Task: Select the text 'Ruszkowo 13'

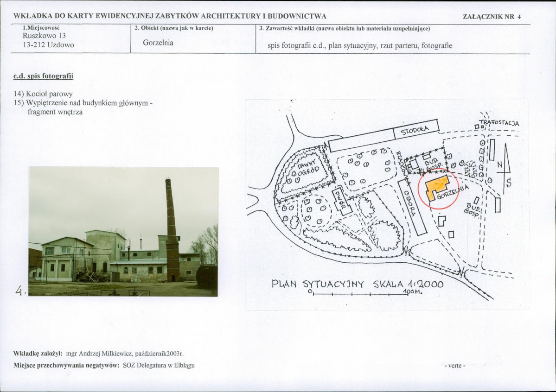Action: click(44, 35)
